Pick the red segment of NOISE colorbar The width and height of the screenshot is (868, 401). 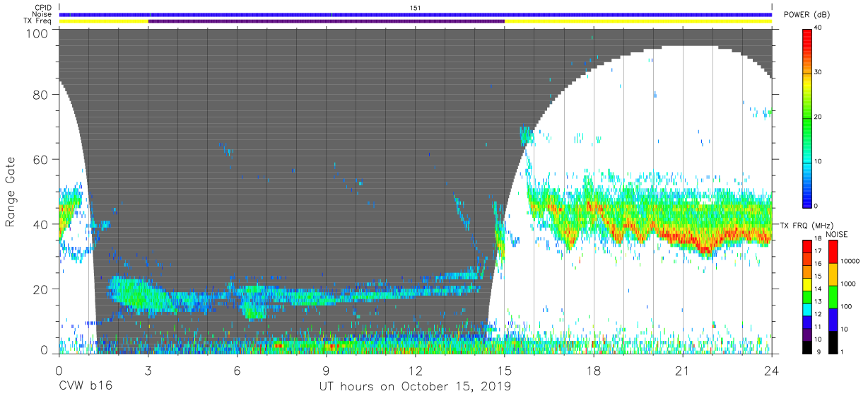pos(832,251)
